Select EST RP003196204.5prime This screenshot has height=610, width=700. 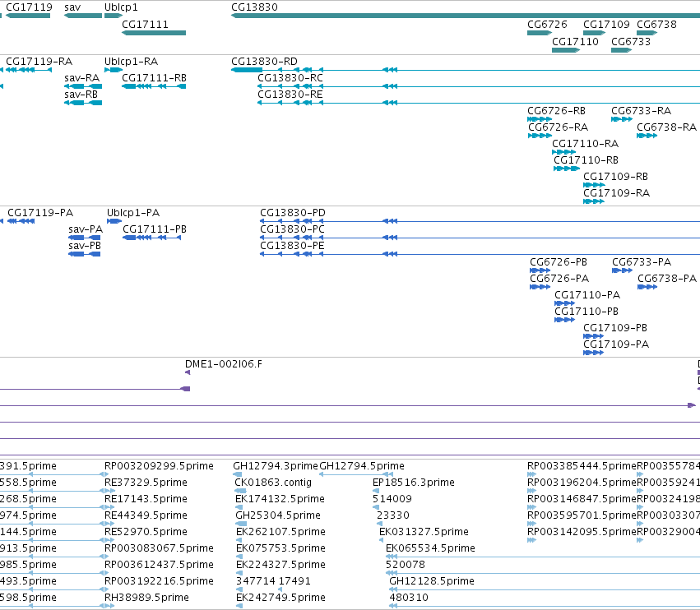pyautogui.click(x=582, y=483)
